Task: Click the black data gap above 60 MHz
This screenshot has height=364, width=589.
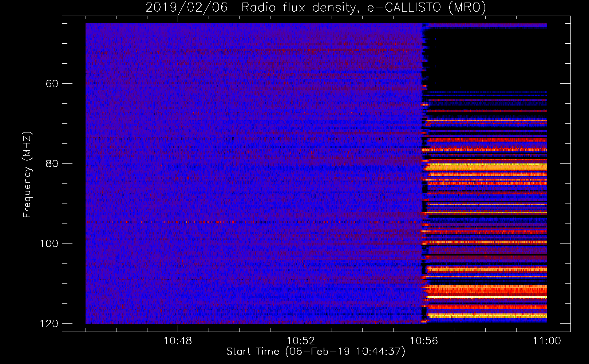Action: 486,60
